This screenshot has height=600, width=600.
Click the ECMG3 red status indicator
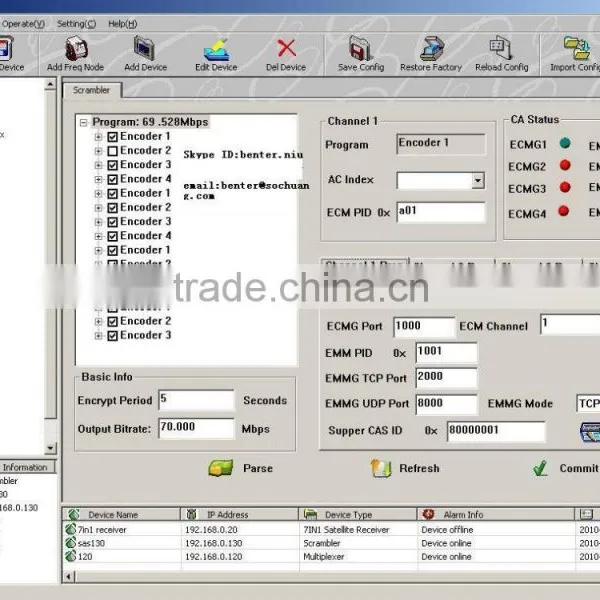pos(565,187)
